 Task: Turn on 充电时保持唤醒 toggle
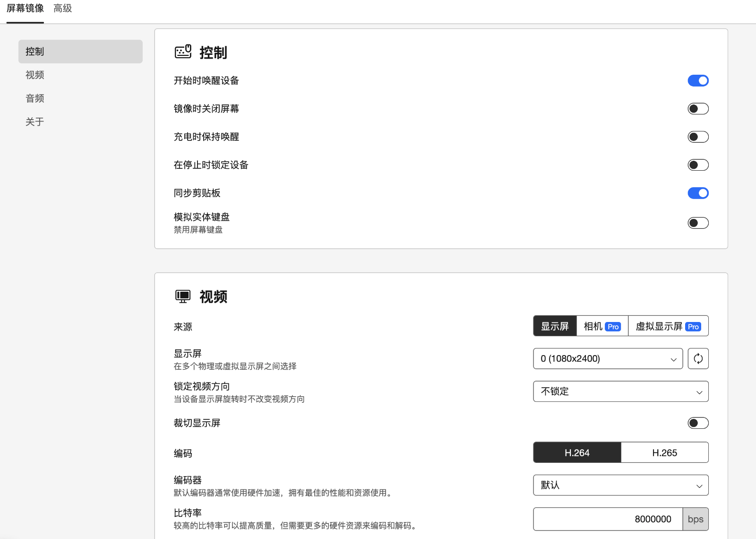click(x=698, y=137)
